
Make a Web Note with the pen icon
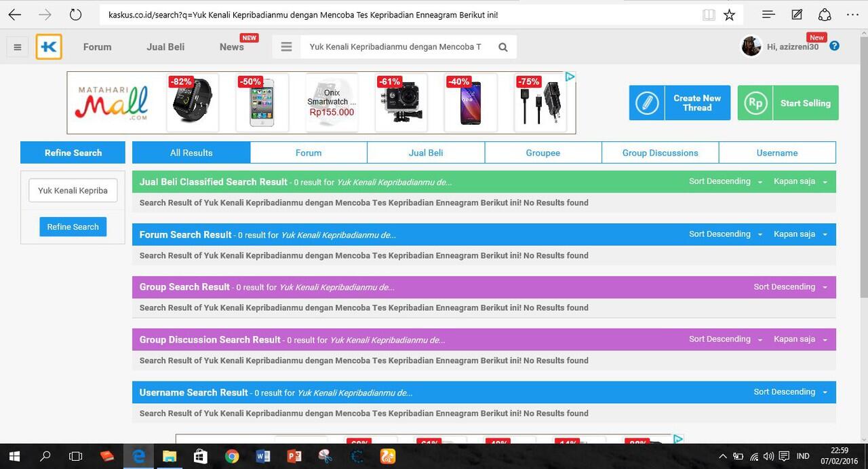[x=797, y=14]
